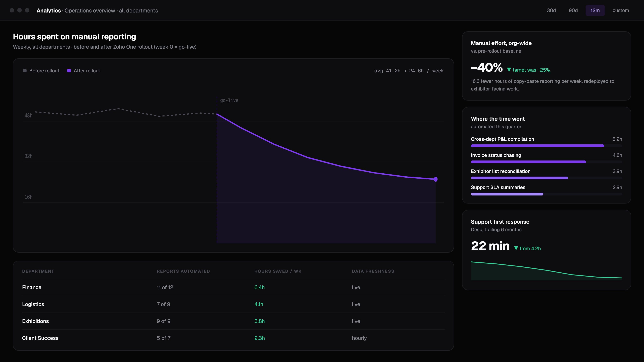This screenshot has height=362, width=644.
Task: Select the 12m time range tab
Action: [595, 10]
